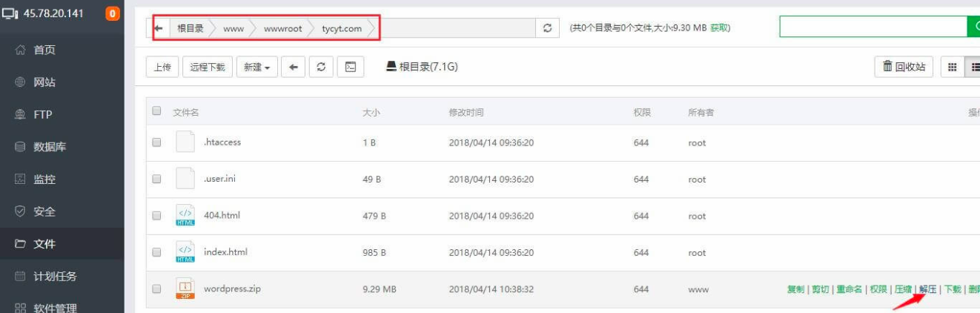The image size is (980, 313).
Task: Click 下载 for wordpress.zip
Action: coord(953,289)
